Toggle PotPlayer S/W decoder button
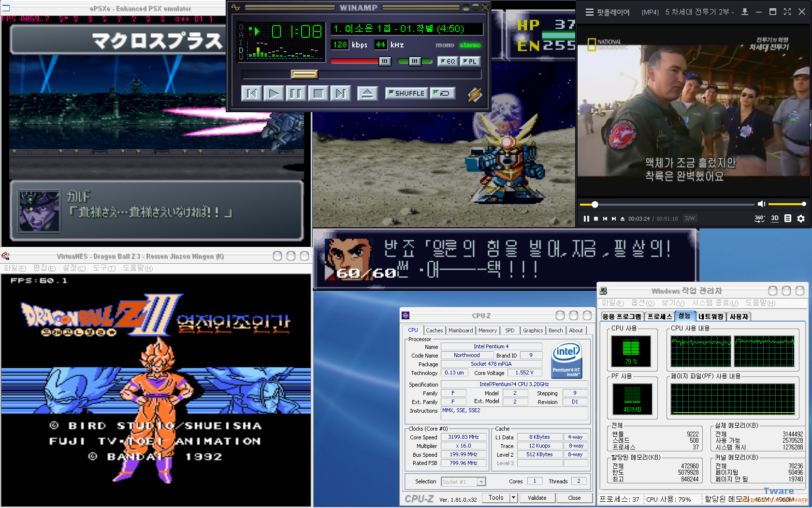Image resolution: width=812 pixels, height=508 pixels. (690, 219)
